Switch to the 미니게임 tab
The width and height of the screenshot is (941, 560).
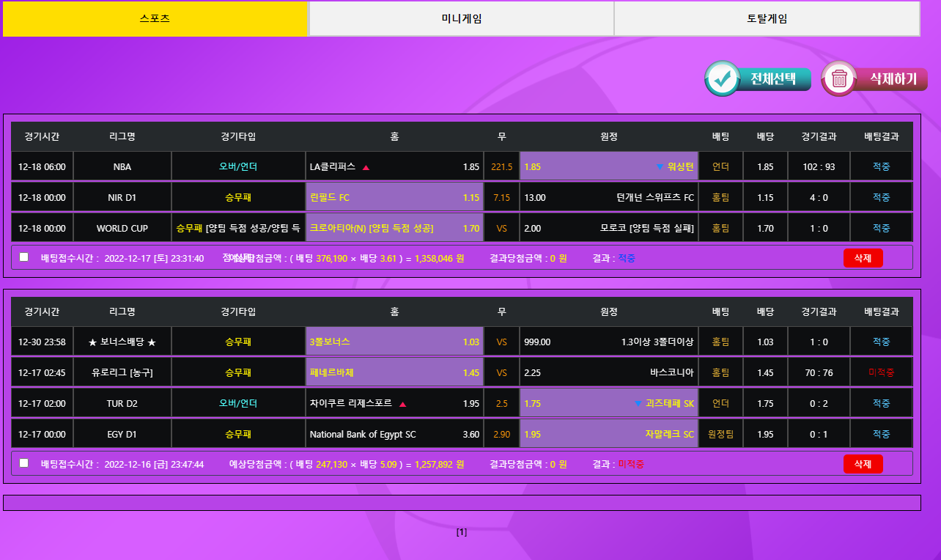coord(461,19)
